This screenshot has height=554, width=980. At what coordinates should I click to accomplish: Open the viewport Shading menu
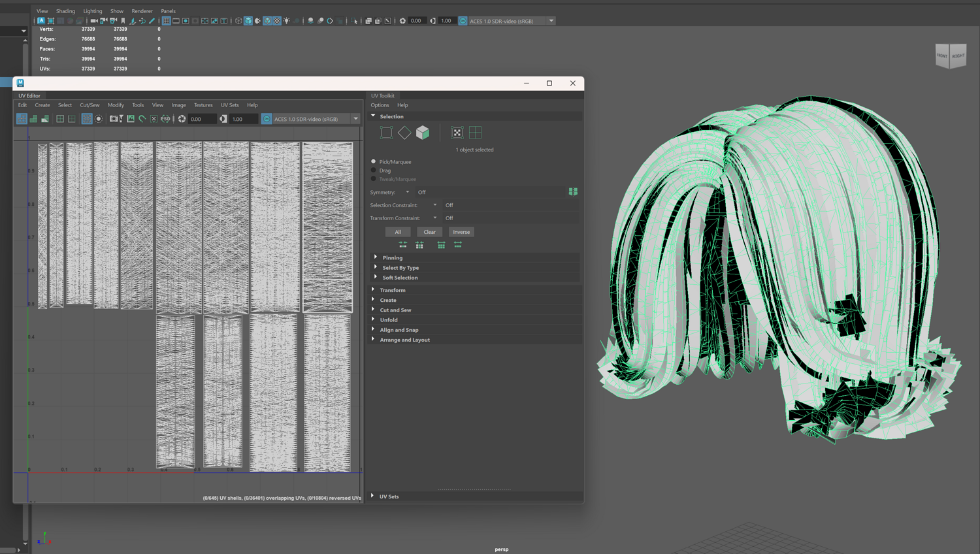point(65,11)
